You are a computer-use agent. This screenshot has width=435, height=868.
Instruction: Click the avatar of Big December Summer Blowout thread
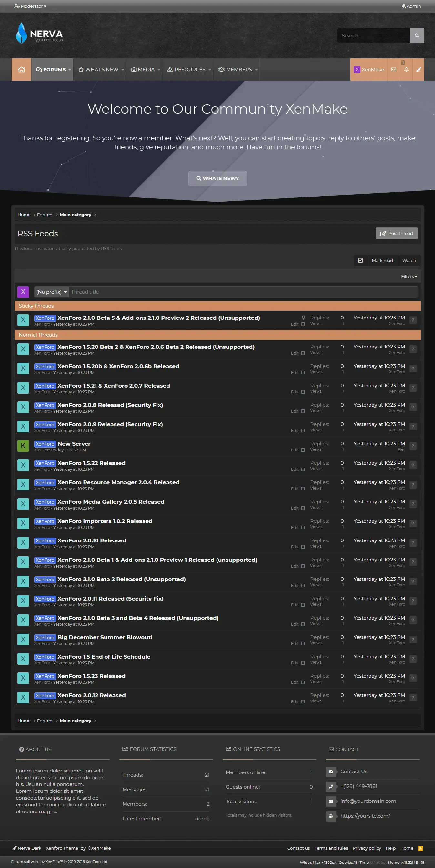tap(23, 640)
